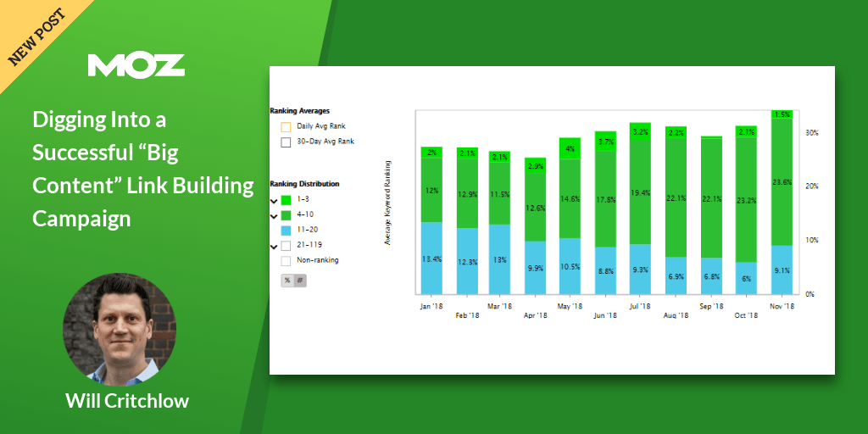Switch chart to count (#) view
The width and height of the screenshot is (868, 434).
tap(299, 281)
